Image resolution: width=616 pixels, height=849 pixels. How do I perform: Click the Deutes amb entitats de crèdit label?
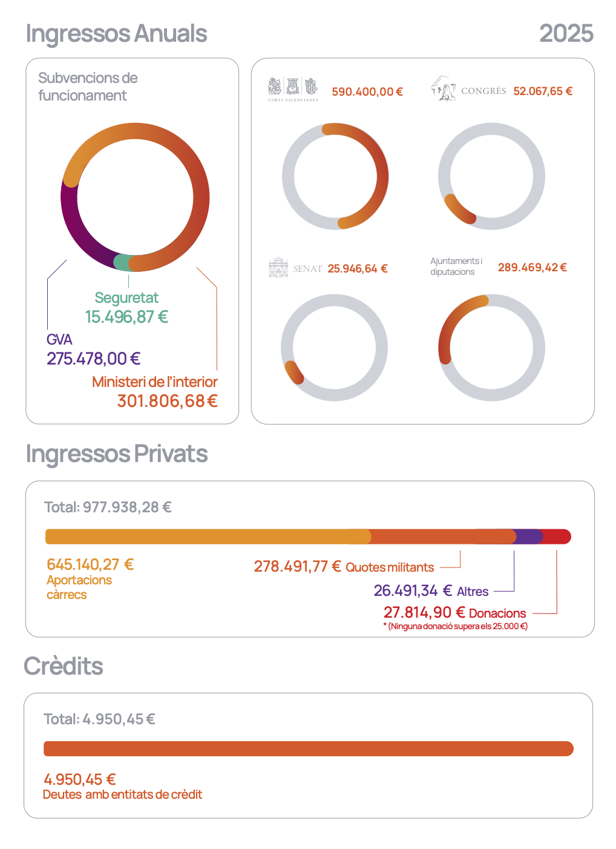[x=122, y=794]
